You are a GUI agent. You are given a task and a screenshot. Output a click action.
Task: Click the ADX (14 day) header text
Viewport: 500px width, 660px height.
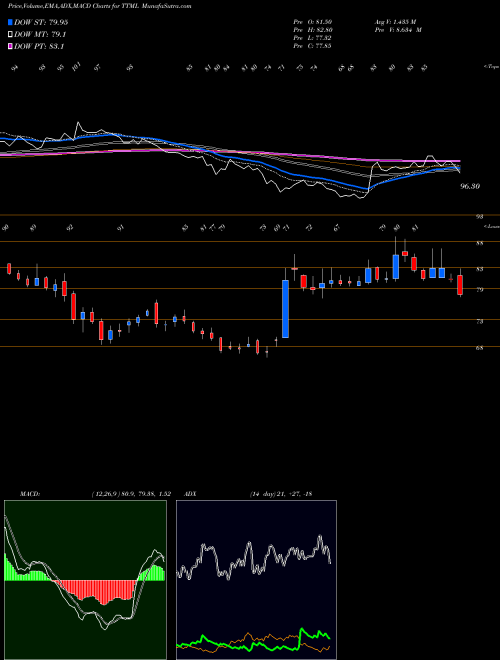click(x=248, y=494)
